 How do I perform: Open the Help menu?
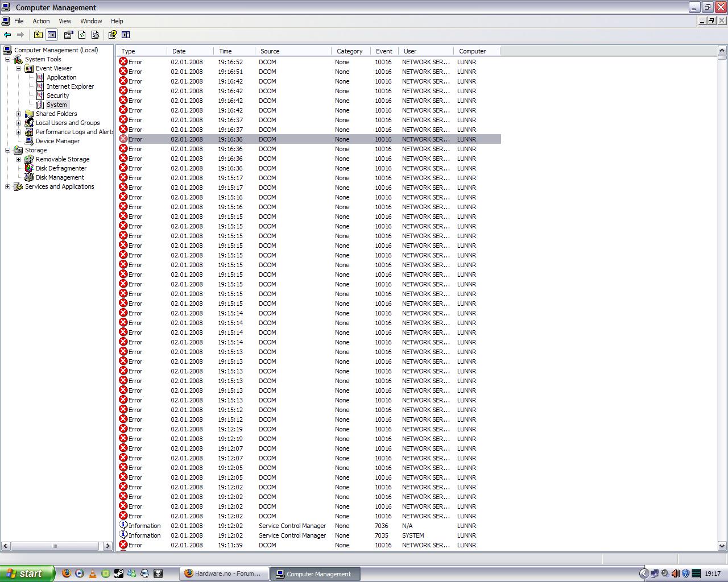click(117, 21)
